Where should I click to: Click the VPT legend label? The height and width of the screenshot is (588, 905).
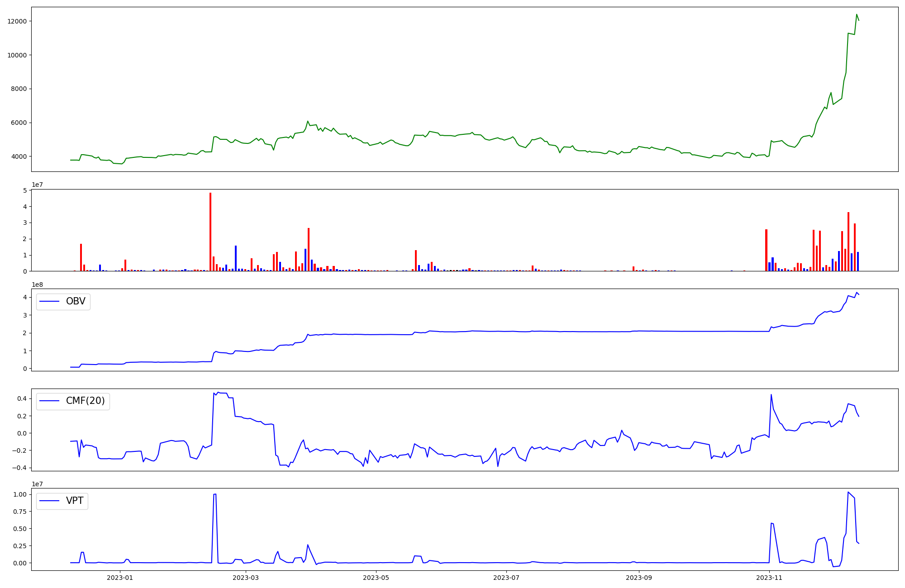click(x=75, y=501)
